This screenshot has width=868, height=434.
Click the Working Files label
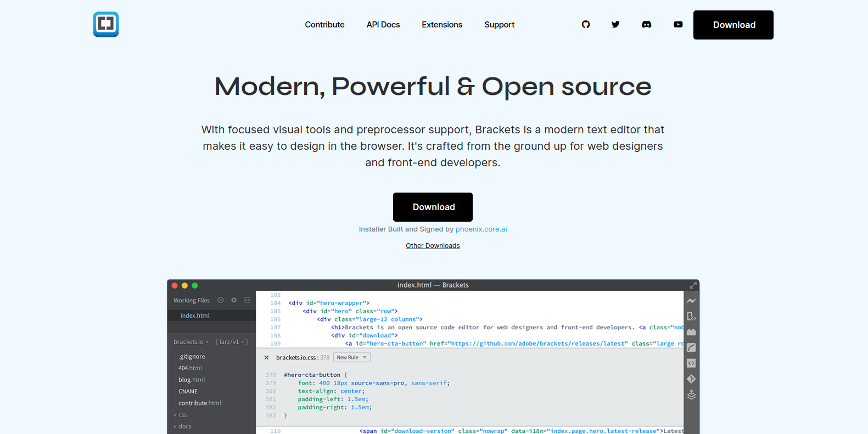click(x=192, y=301)
